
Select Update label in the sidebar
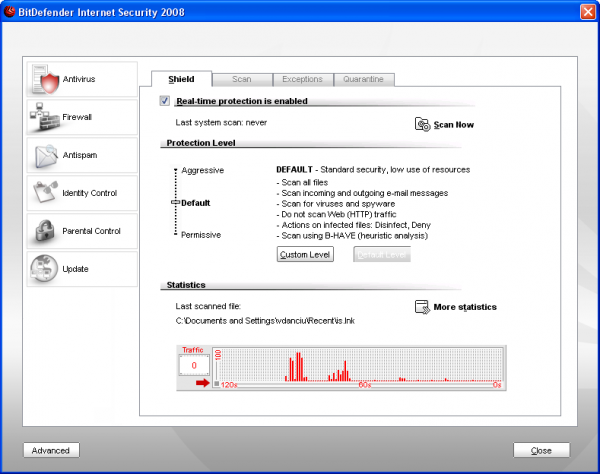tap(75, 269)
